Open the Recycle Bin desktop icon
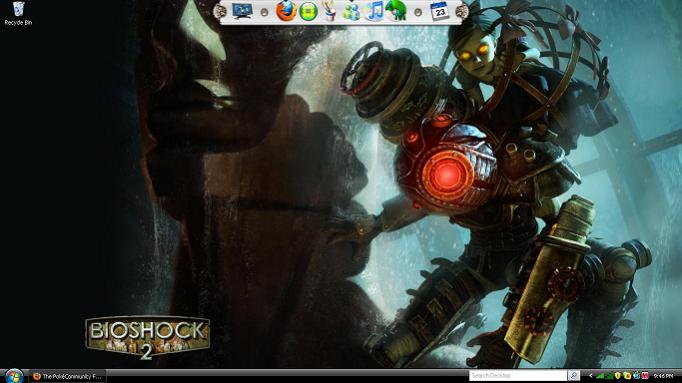 (18, 13)
